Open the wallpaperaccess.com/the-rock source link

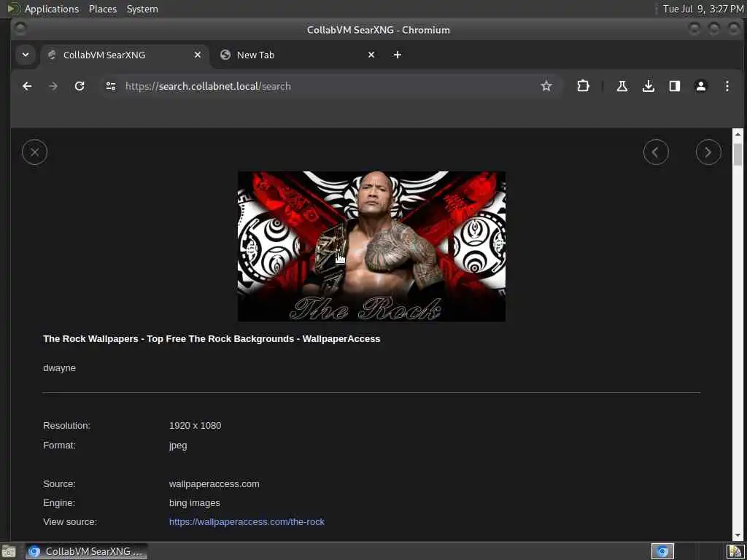(247, 522)
